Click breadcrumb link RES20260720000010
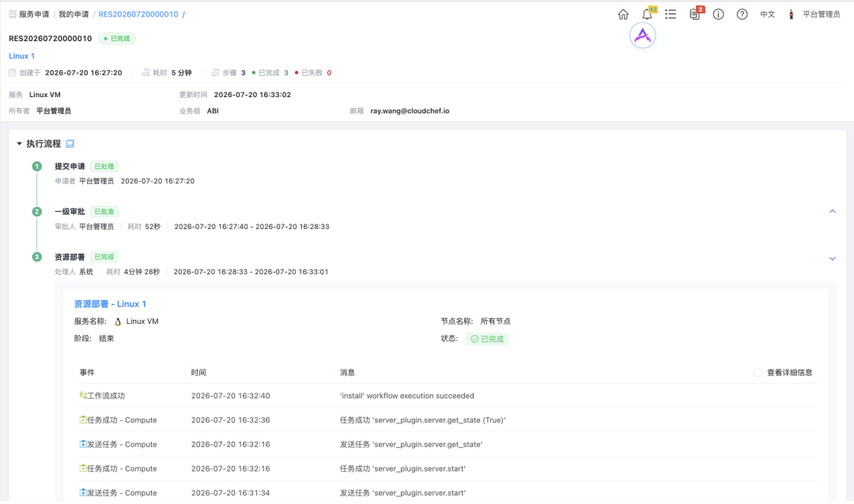 click(x=138, y=14)
